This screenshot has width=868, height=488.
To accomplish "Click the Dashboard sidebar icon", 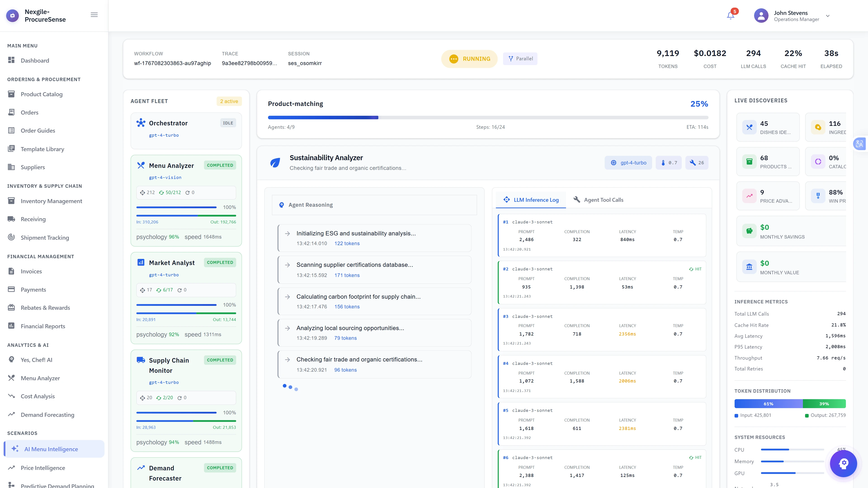I will click(x=12, y=60).
